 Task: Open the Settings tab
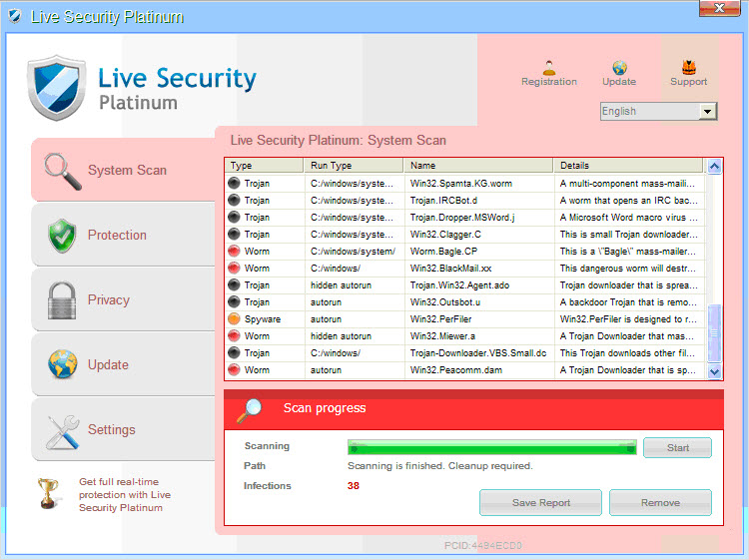click(123, 429)
